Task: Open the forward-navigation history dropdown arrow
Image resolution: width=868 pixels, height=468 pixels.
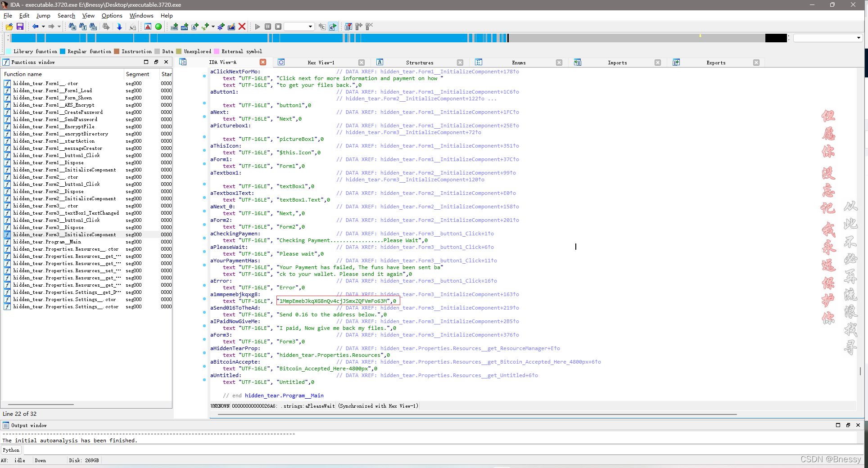Action: (x=59, y=27)
